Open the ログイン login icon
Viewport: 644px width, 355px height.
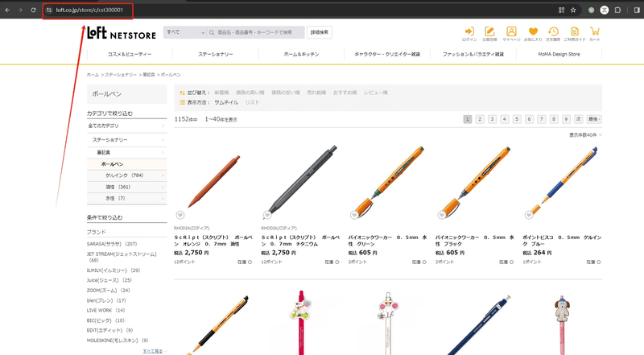point(469,34)
